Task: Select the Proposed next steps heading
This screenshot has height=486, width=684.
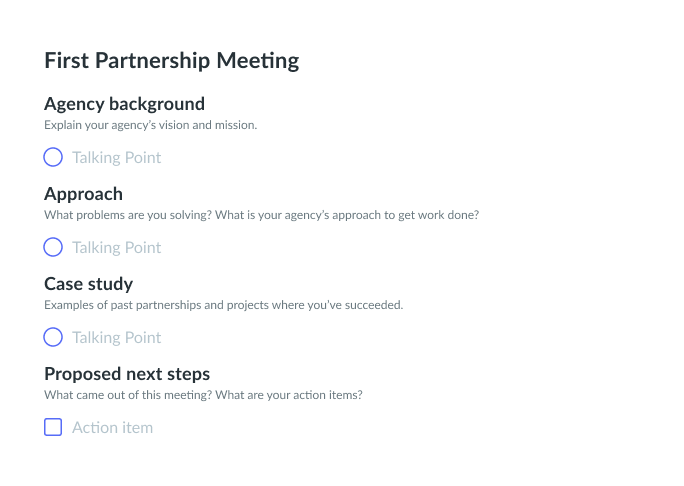Action: click(127, 374)
